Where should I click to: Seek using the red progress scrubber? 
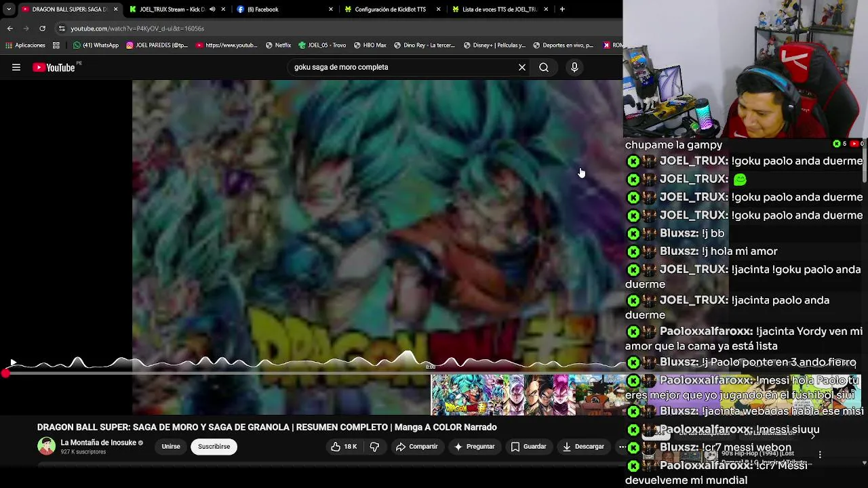[5, 373]
